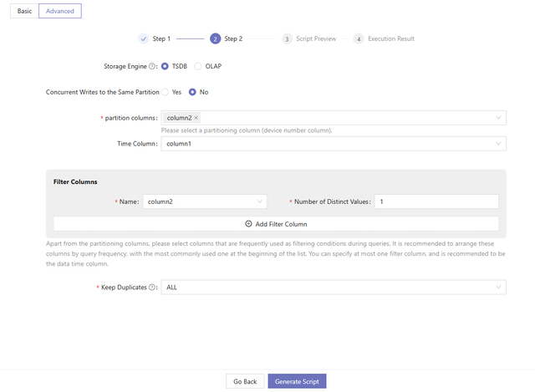
Task: Expand the partition columns dropdown
Action: [x=499, y=119]
